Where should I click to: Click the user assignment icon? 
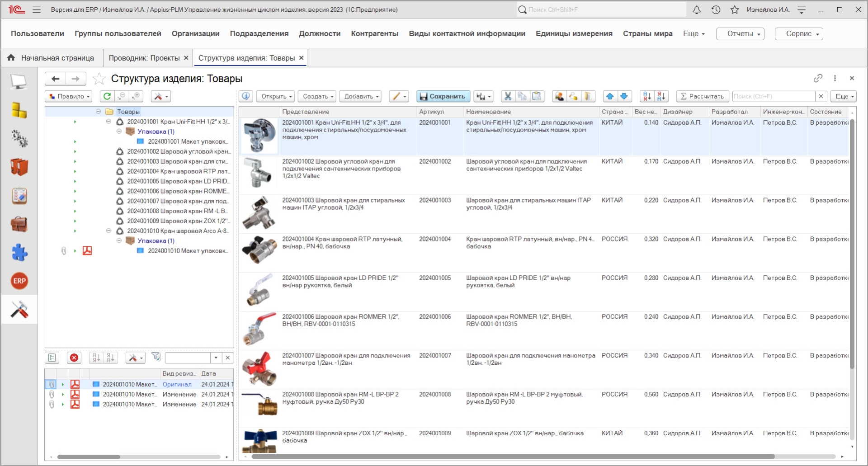pos(559,96)
